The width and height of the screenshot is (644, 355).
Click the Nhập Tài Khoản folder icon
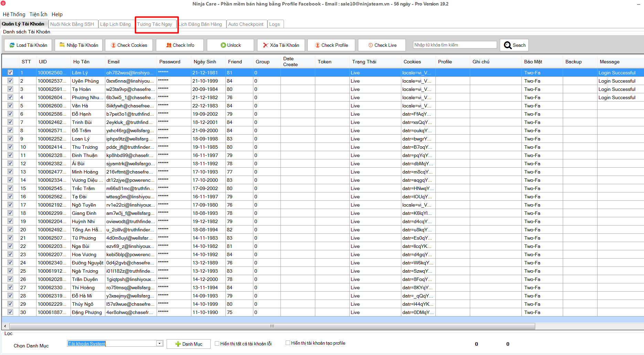coord(62,45)
